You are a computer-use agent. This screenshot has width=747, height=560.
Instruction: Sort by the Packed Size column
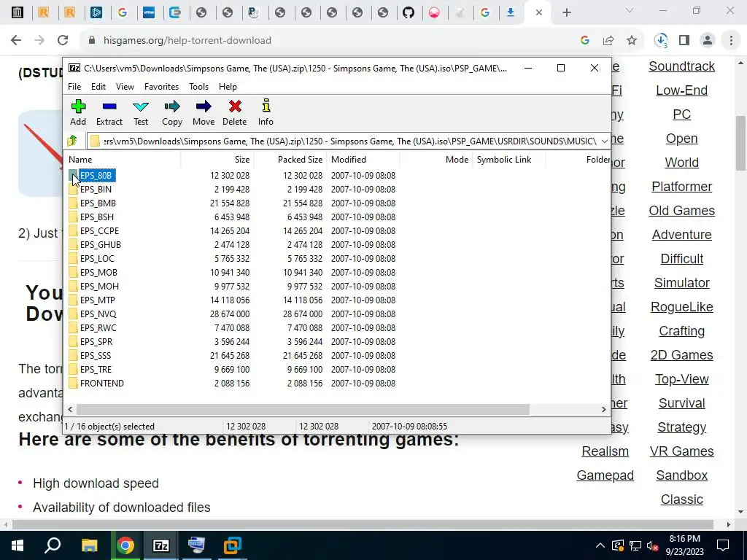point(290,160)
